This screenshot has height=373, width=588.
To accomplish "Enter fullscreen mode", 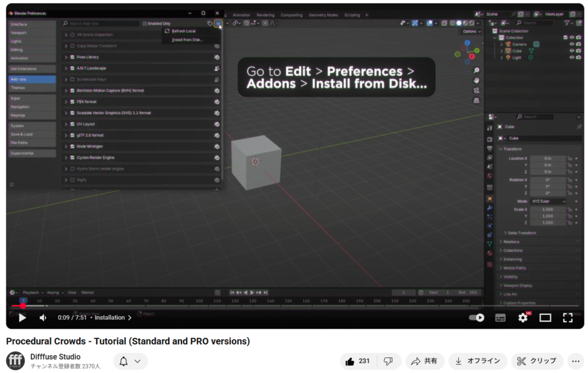I will tap(567, 317).
